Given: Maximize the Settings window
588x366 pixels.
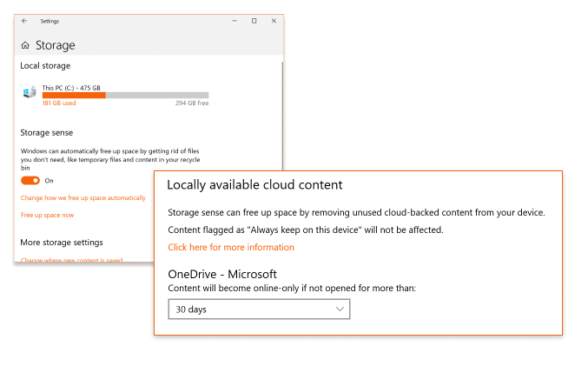Looking at the screenshot, I should coord(254,21).
